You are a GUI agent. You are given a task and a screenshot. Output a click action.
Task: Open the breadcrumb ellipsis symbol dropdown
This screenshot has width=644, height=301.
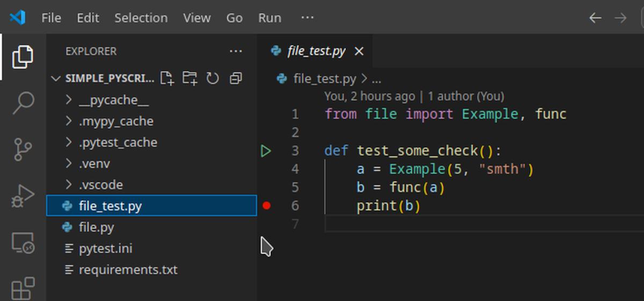tap(376, 79)
